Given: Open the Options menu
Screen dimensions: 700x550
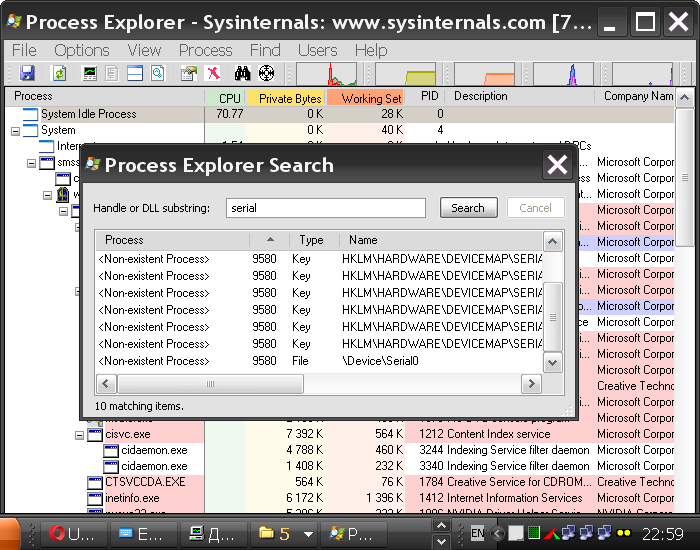Looking at the screenshot, I should pos(82,50).
